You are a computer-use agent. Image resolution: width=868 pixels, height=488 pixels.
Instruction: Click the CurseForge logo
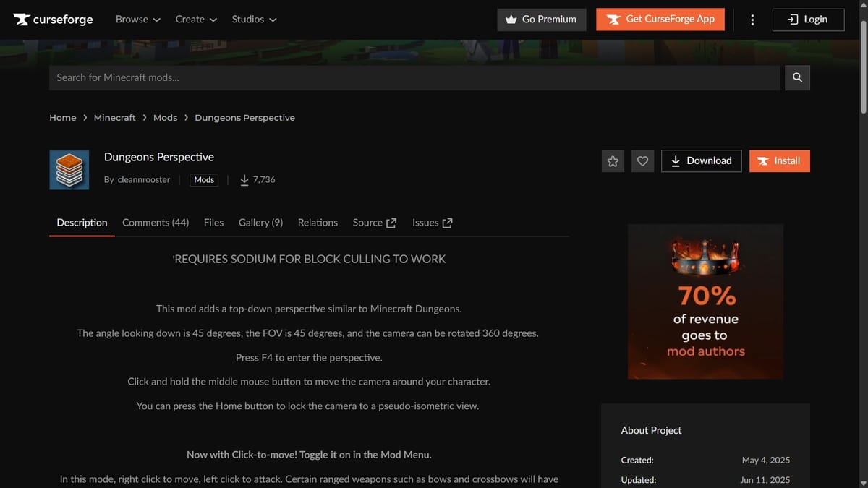52,19
